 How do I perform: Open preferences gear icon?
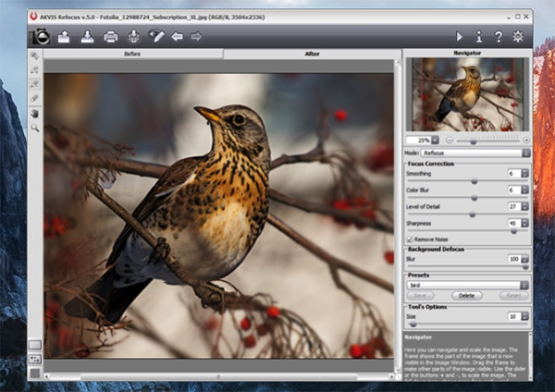pyautogui.click(x=518, y=36)
